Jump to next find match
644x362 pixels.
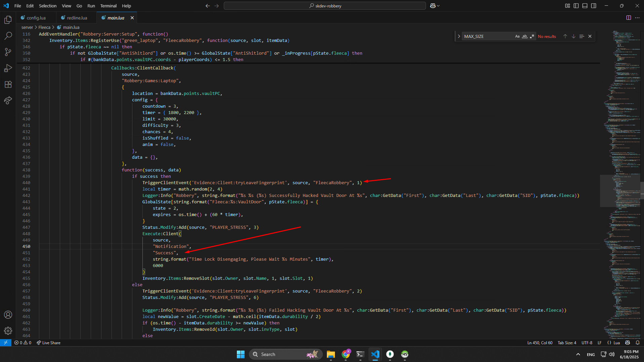(573, 36)
